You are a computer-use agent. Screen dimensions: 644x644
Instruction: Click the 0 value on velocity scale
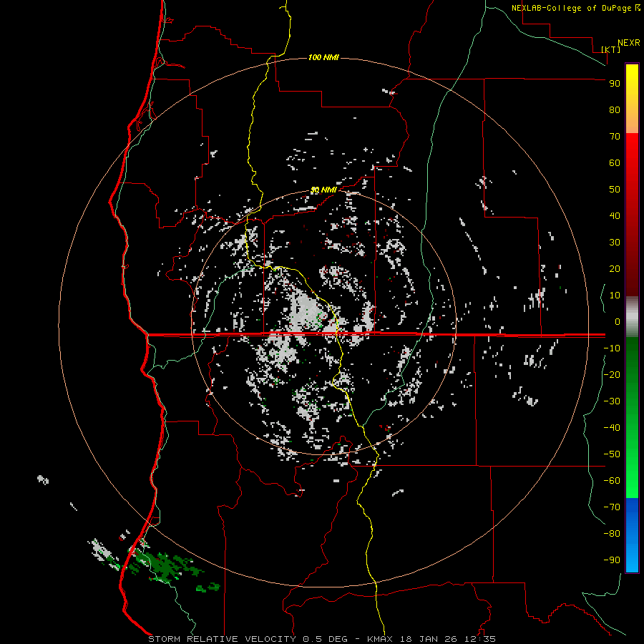point(618,321)
